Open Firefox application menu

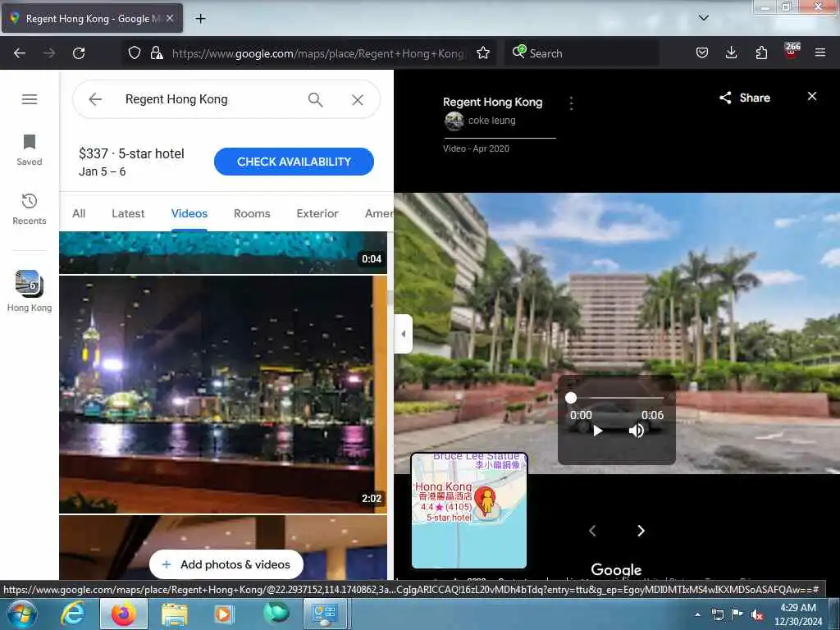(x=820, y=52)
